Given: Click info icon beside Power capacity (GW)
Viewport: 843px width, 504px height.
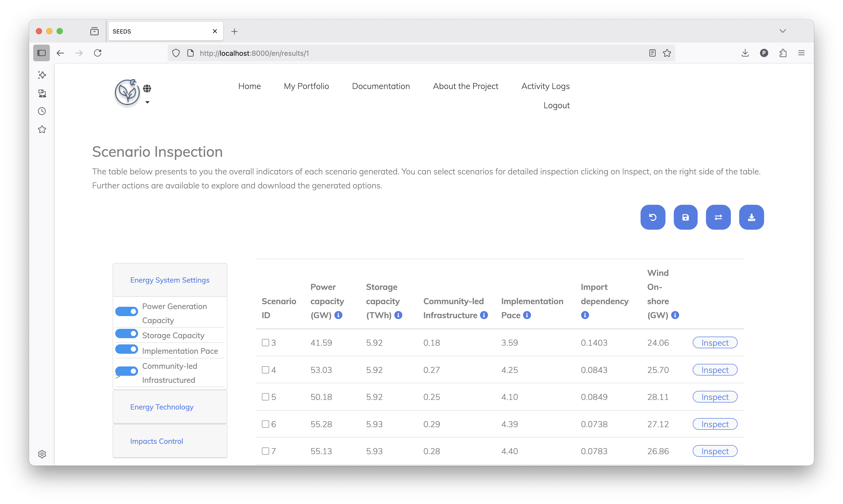Looking at the screenshot, I should (338, 315).
